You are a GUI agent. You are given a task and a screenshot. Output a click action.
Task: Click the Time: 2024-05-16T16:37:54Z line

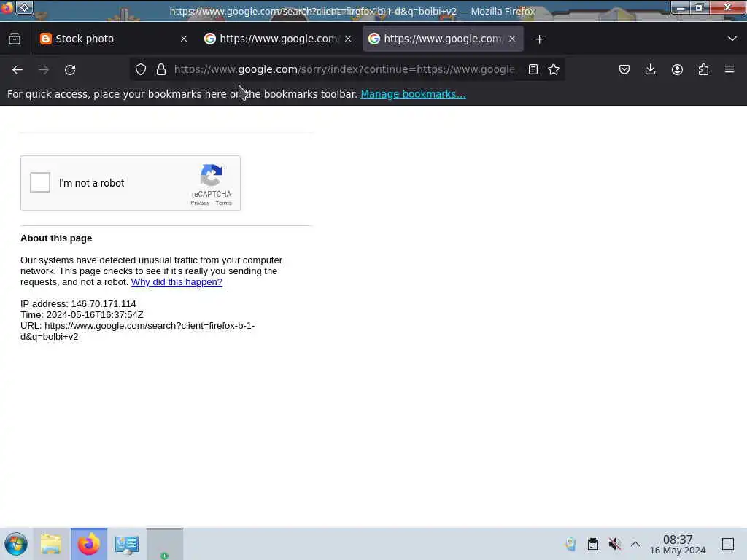(82, 315)
